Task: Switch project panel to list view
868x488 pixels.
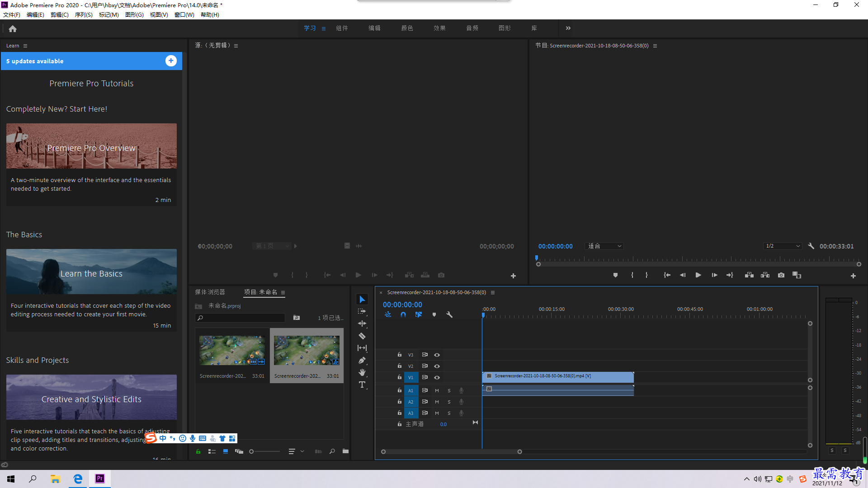Action: 212,451
